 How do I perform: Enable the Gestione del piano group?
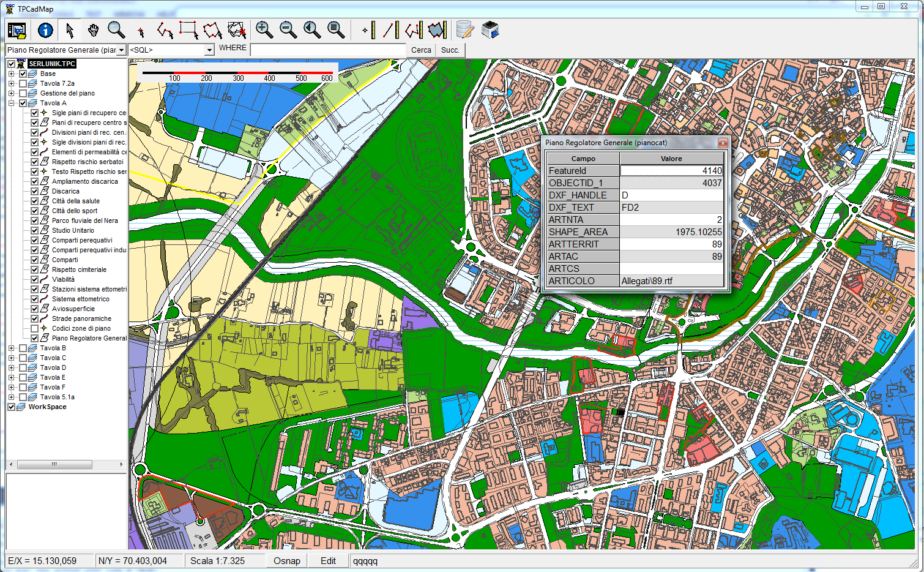tap(23, 93)
